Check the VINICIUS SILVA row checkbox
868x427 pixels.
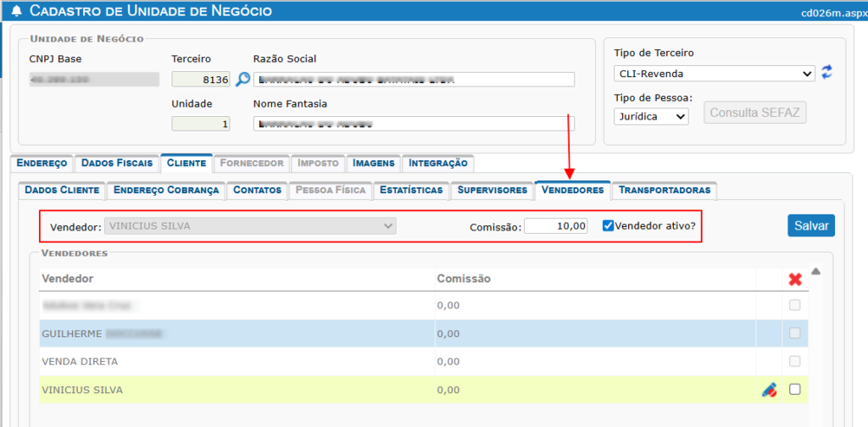pyautogui.click(x=795, y=390)
